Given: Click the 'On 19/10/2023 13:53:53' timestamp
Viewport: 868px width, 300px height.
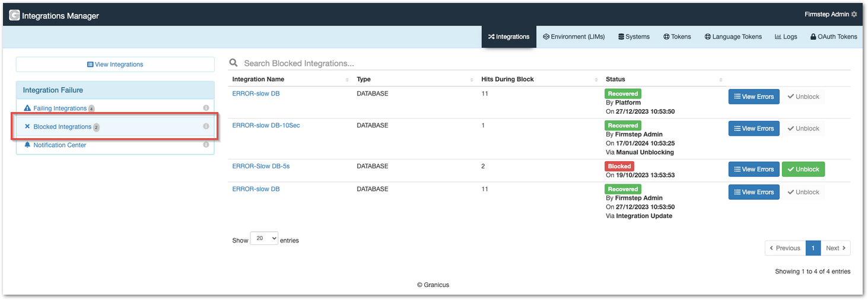Looking at the screenshot, I should [640, 175].
